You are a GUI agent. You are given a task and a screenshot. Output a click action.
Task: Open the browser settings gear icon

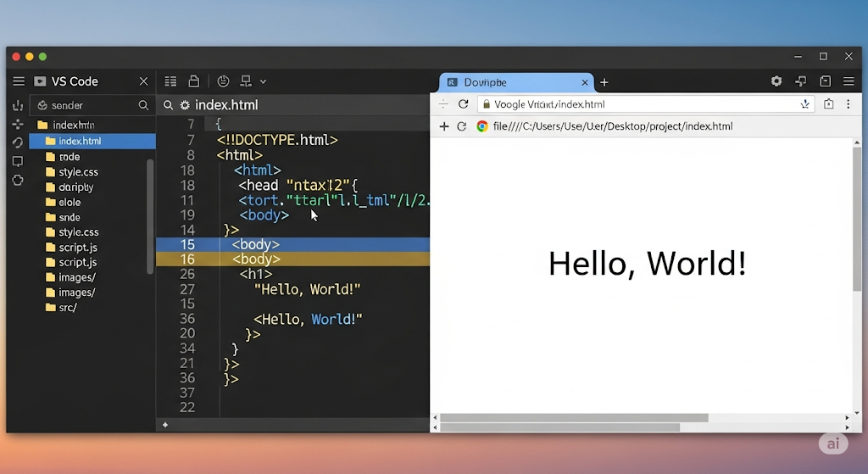776,81
